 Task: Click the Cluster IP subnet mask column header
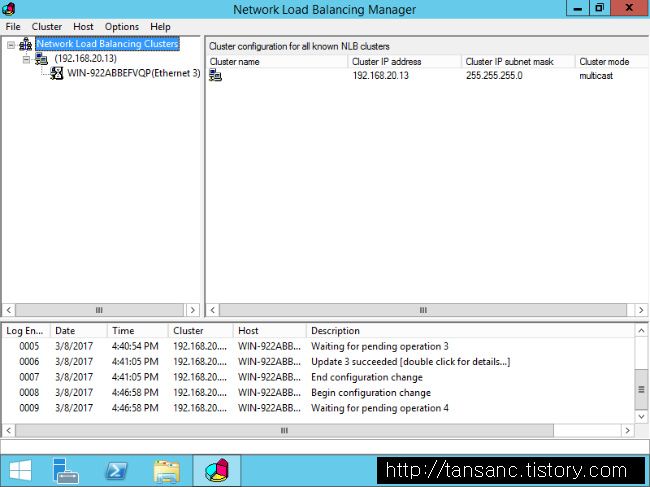pyautogui.click(x=518, y=62)
